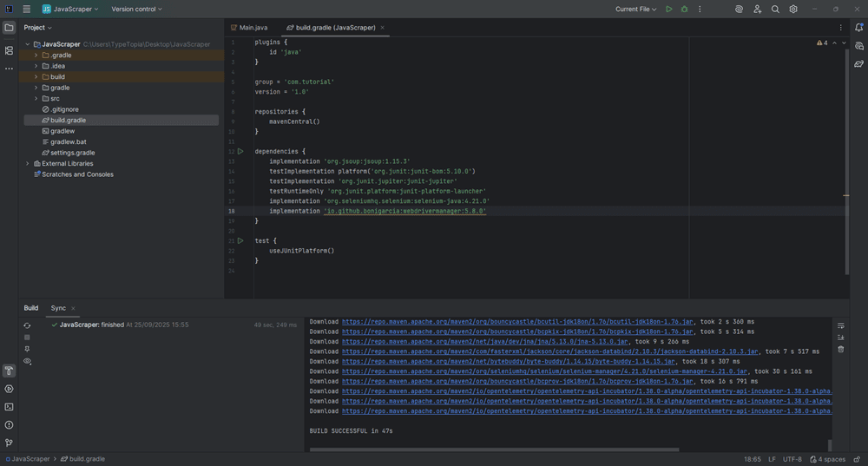Toggle pin tab in Build panel
The image size is (868, 466).
[27, 349]
